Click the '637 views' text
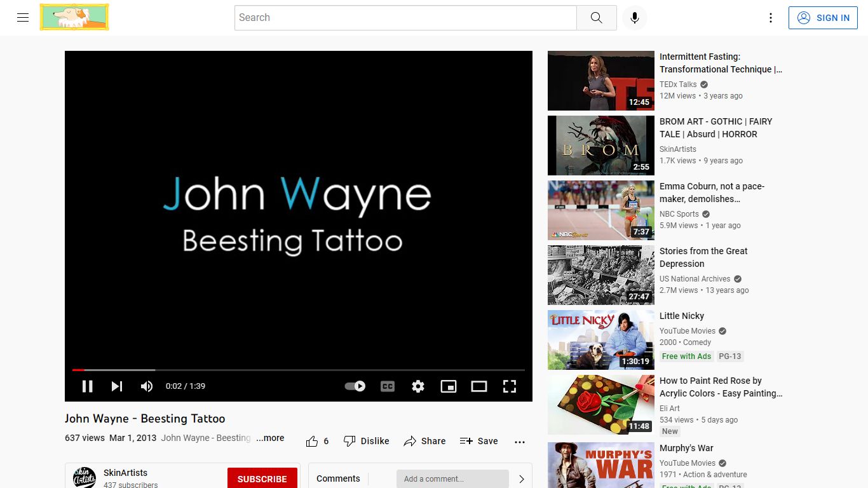Image resolution: width=868 pixels, height=488 pixels. point(85,438)
